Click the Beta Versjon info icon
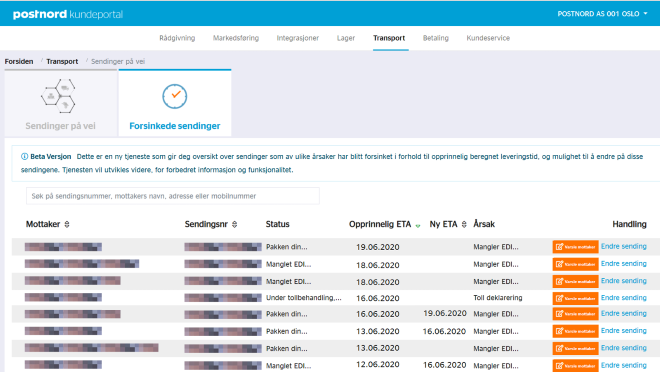This screenshot has width=660, height=372. [x=24, y=157]
